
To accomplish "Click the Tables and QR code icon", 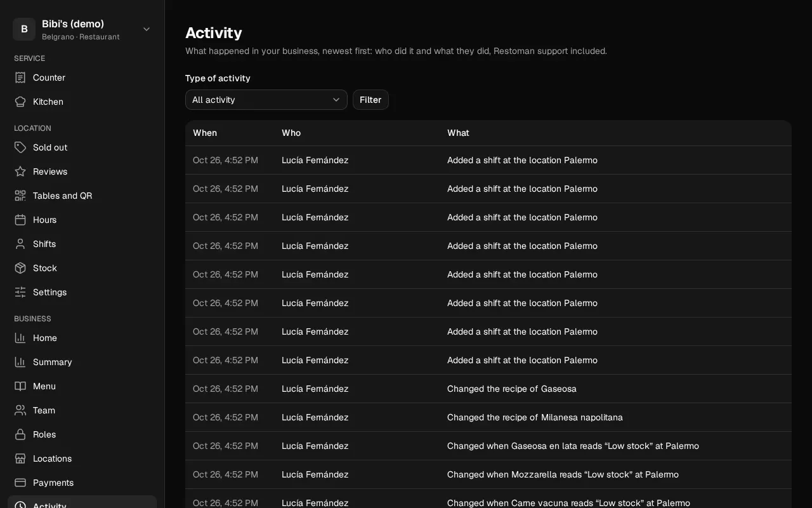I will (x=20, y=196).
